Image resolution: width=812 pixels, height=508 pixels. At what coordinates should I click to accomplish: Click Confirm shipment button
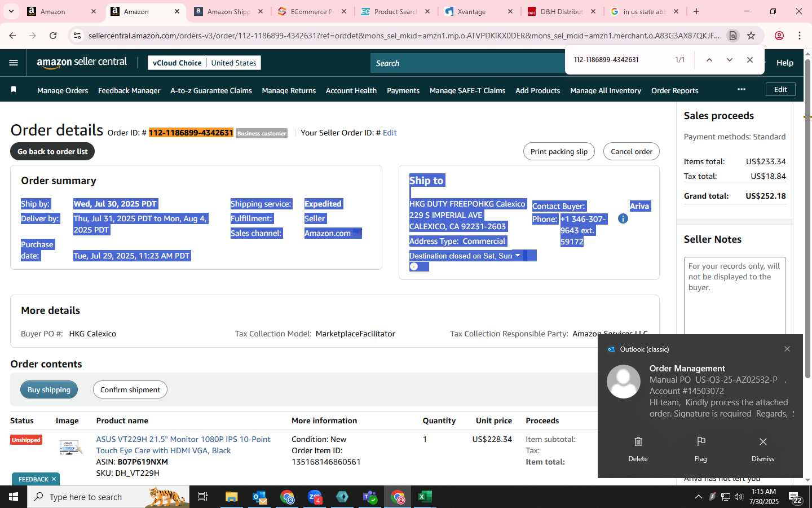[130, 389]
